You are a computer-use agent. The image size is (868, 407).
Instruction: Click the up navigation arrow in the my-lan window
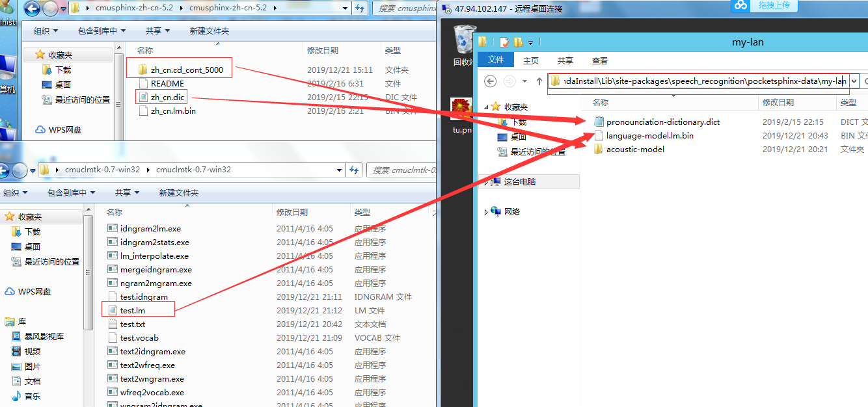[x=539, y=81]
